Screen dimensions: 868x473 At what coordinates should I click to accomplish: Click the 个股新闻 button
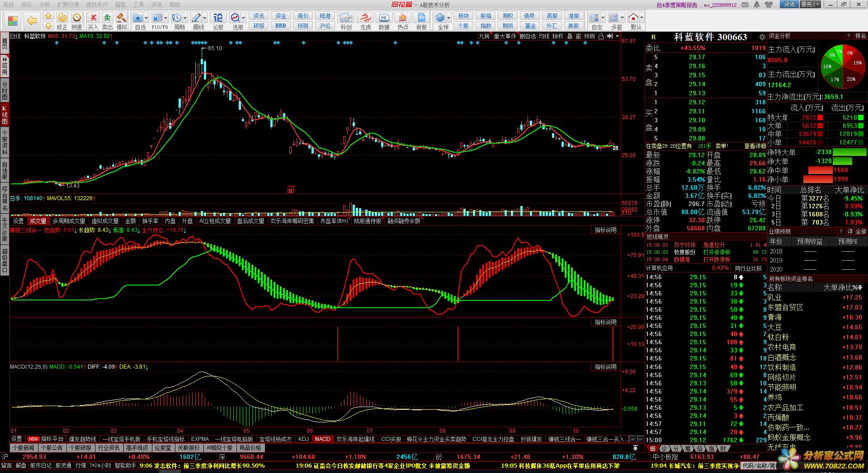coord(24,448)
